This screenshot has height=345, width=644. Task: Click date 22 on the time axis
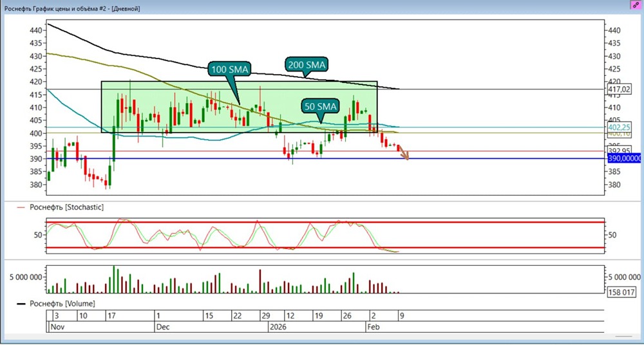click(238, 316)
